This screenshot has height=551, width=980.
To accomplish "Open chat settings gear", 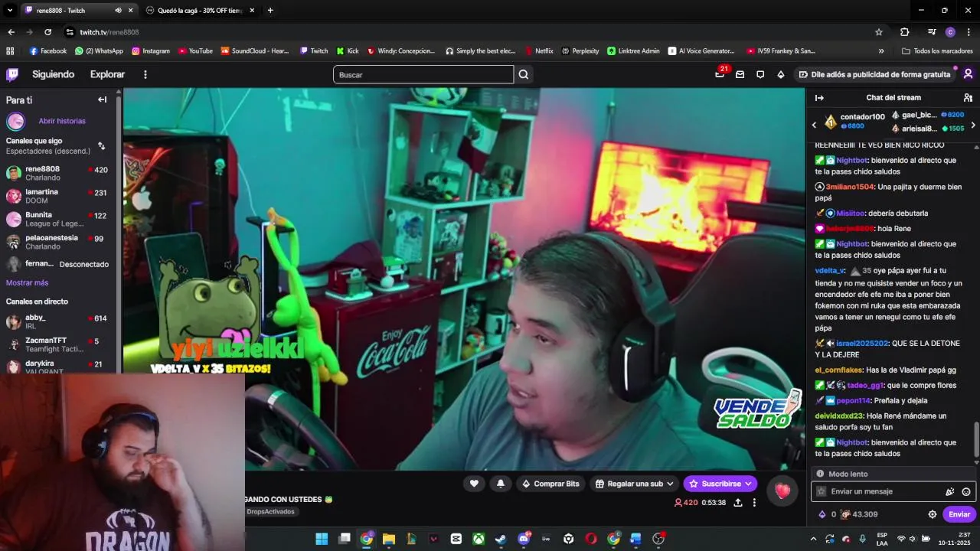I will (x=933, y=514).
